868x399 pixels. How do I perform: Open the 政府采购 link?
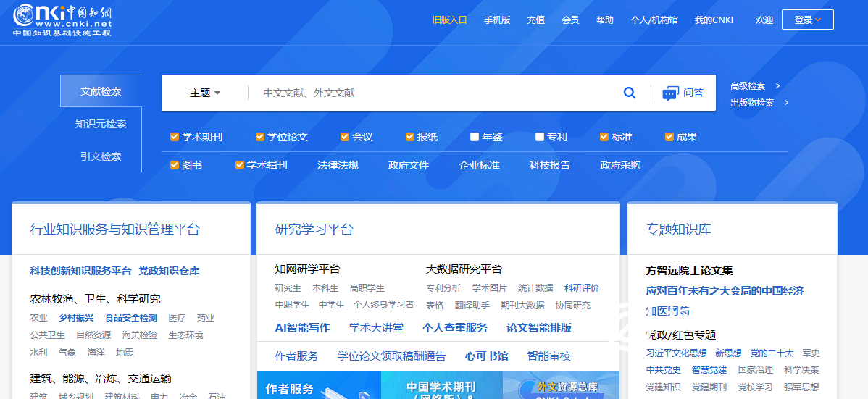click(x=620, y=165)
